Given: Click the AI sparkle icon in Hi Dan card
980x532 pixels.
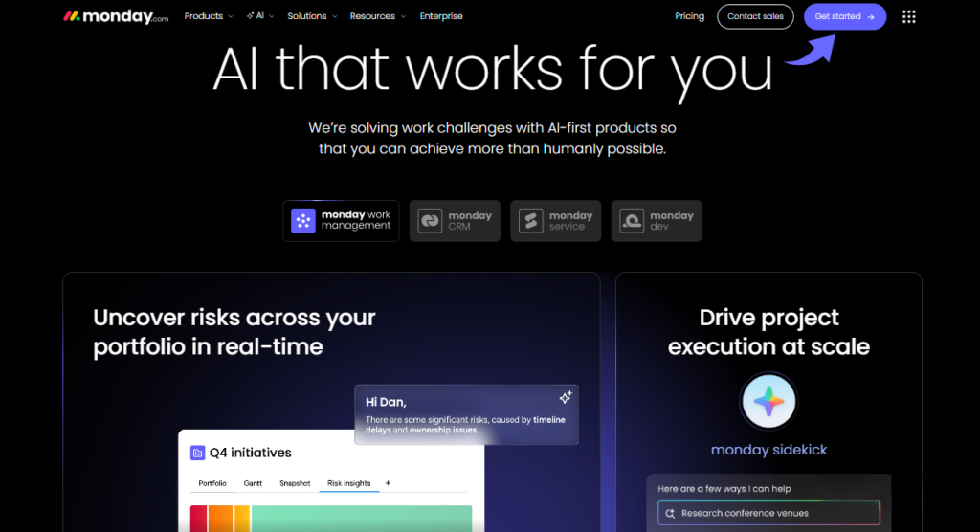Looking at the screenshot, I should point(566,397).
